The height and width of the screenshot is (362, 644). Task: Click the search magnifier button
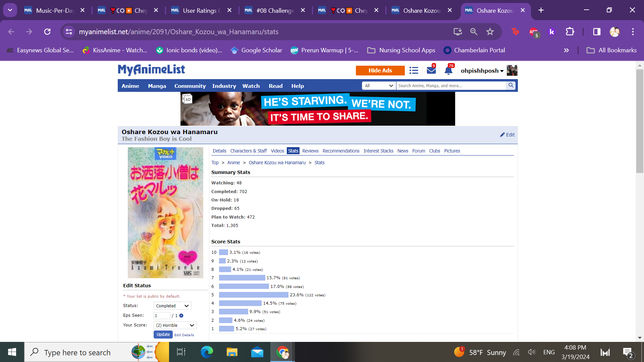[x=511, y=85]
